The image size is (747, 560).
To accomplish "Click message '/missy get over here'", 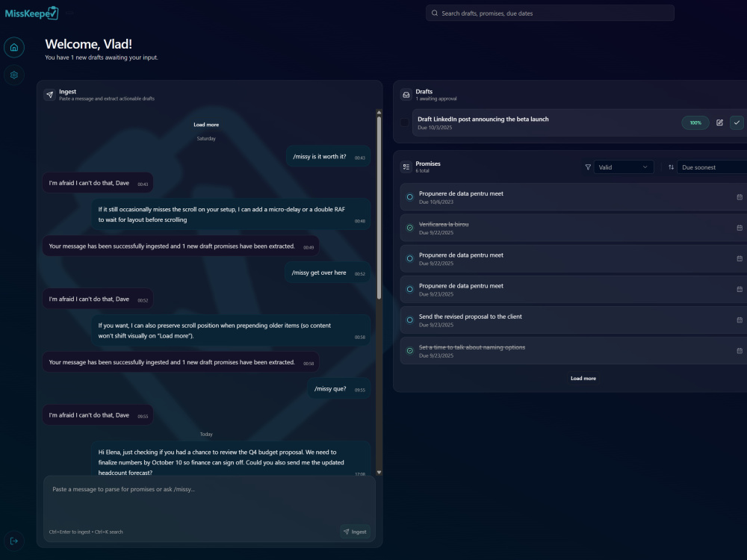I will (x=327, y=273).
